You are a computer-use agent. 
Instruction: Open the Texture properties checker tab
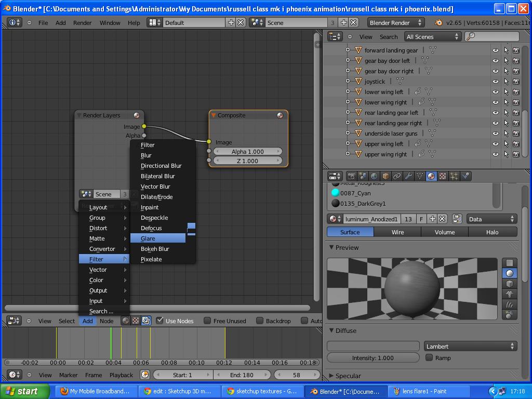(443, 176)
